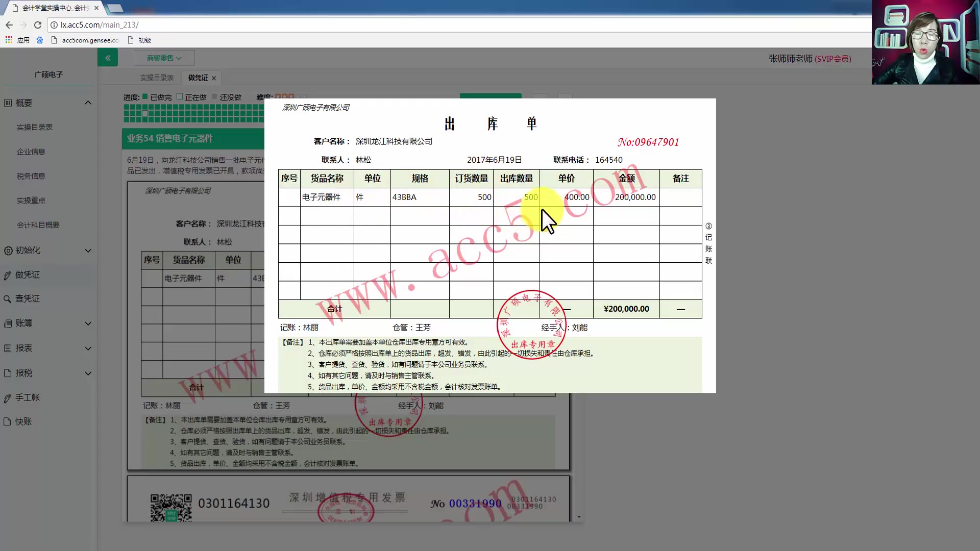Expand the 初始化 sidebar section
The image size is (980, 551).
pos(88,251)
